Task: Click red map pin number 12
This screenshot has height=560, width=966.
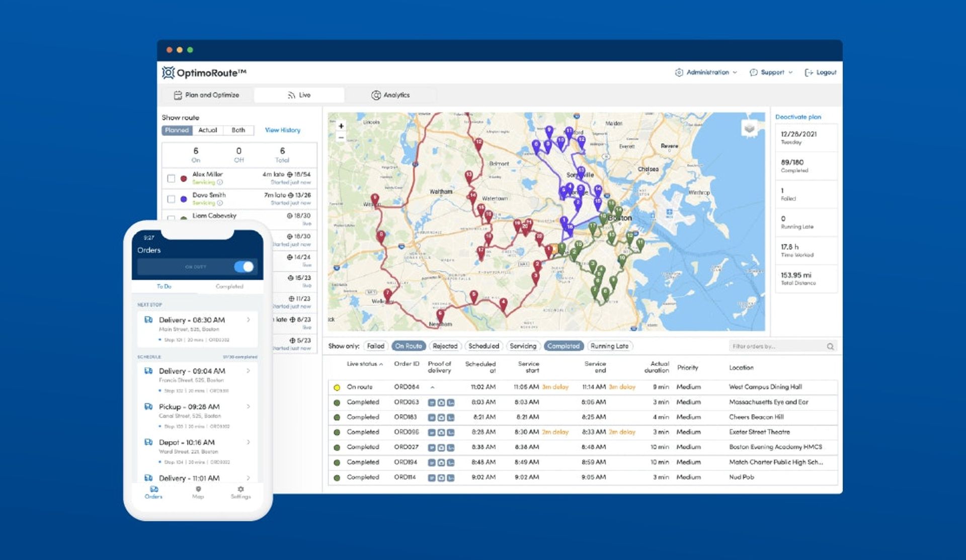Action: 478,144
